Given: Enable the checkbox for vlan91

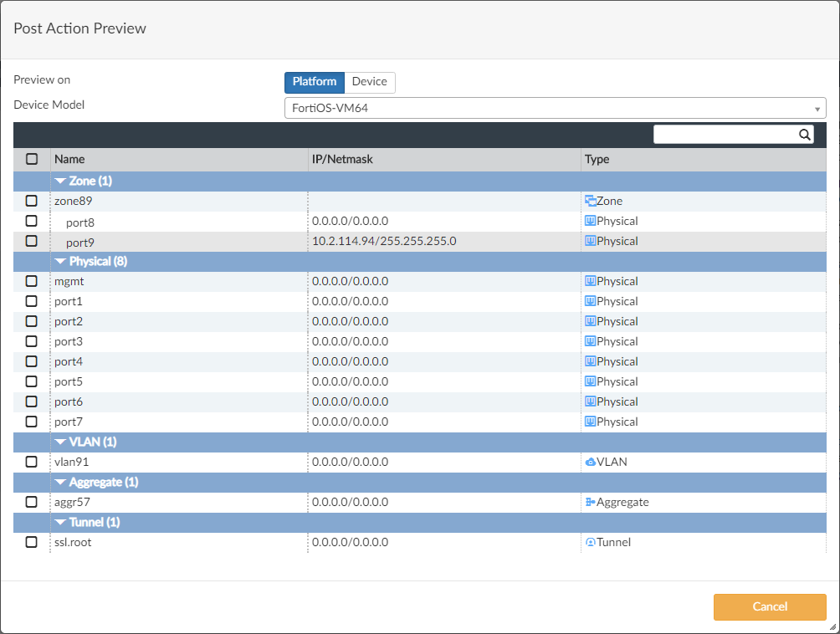Looking at the screenshot, I should pyautogui.click(x=31, y=462).
